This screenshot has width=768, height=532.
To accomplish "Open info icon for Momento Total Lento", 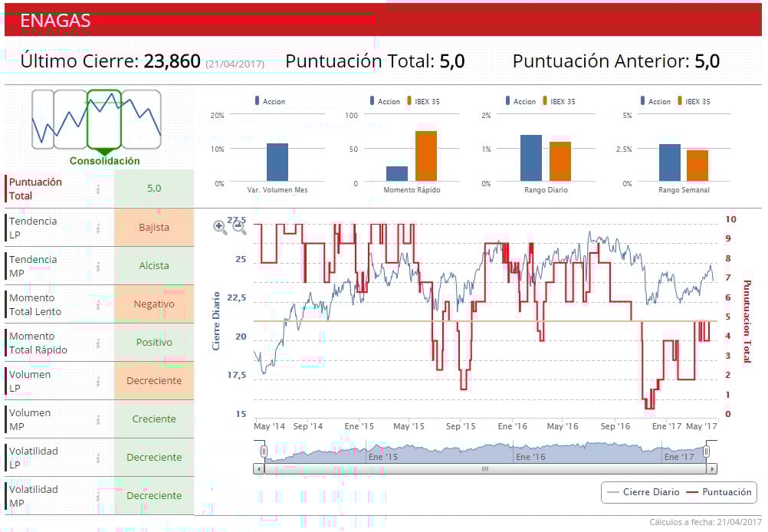I will pyautogui.click(x=98, y=304).
